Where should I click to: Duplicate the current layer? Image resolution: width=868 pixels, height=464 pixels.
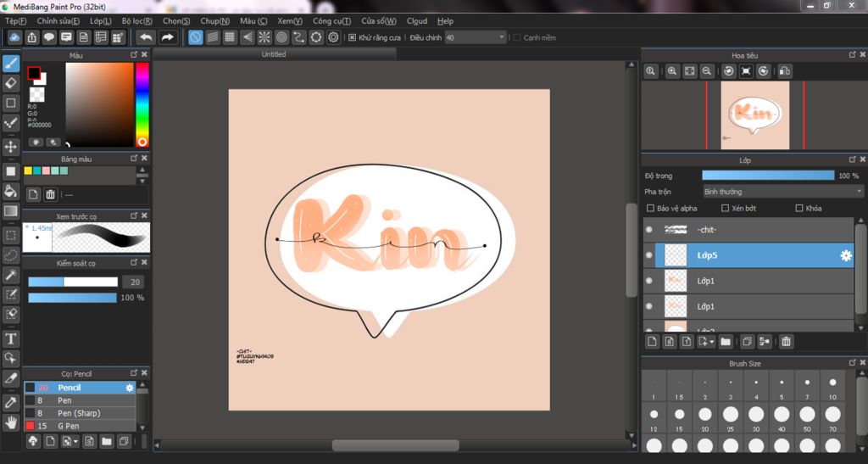(x=747, y=342)
